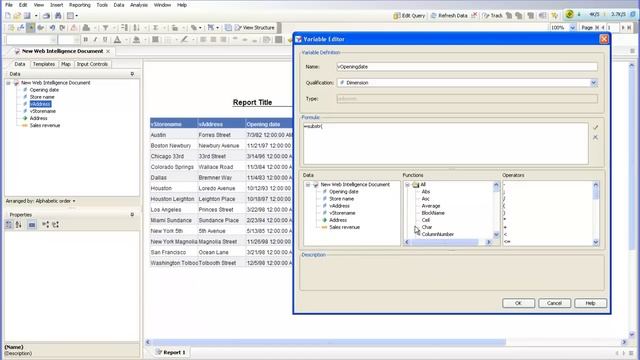Image resolution: width=640 pixels, height=360 pixels.
Task: Switch to the Input Controls tab
Action: (x=92, y=64)
